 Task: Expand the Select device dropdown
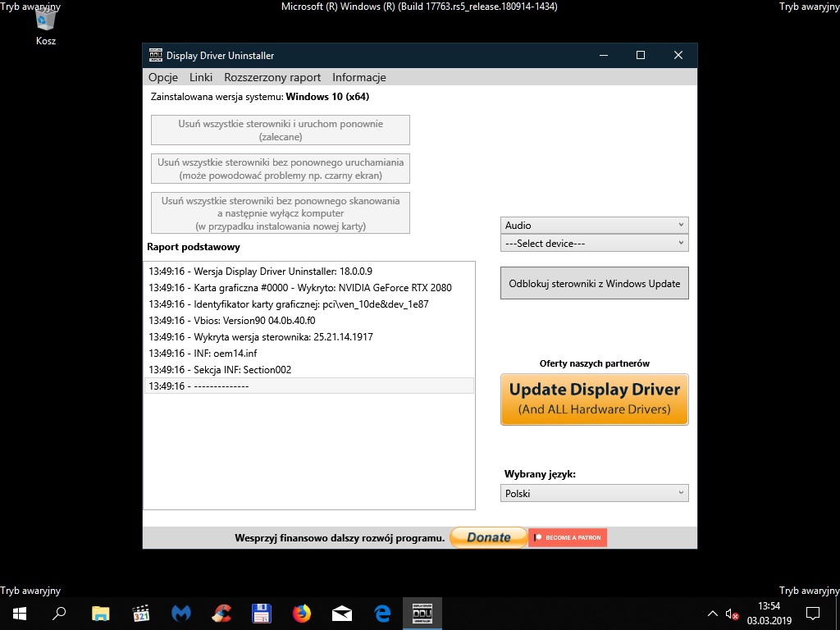pos(594,243)
